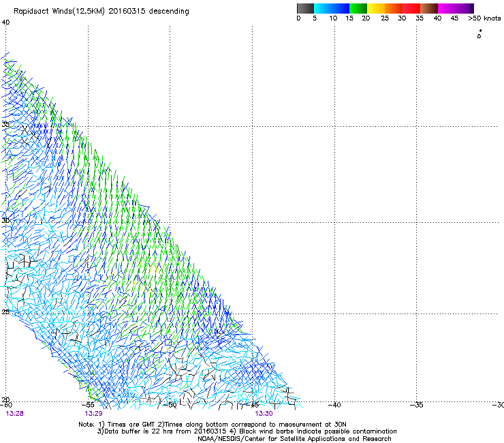Click the yellow 20-25 knots color band
Screen dimensions: 504x443
376,8
